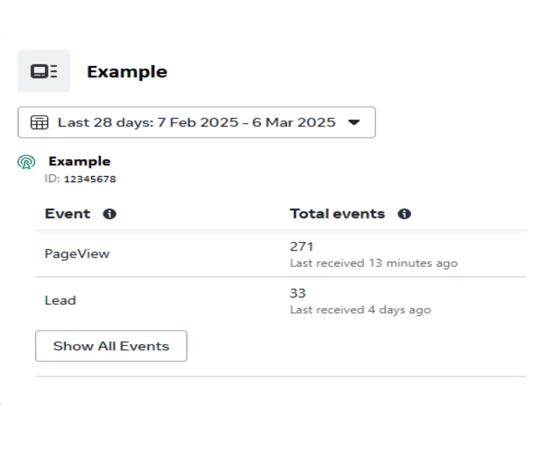The height and width of the screenshot is (450, 560).
Task: Click the green pixel signal icon
Action: pos(26,162)
